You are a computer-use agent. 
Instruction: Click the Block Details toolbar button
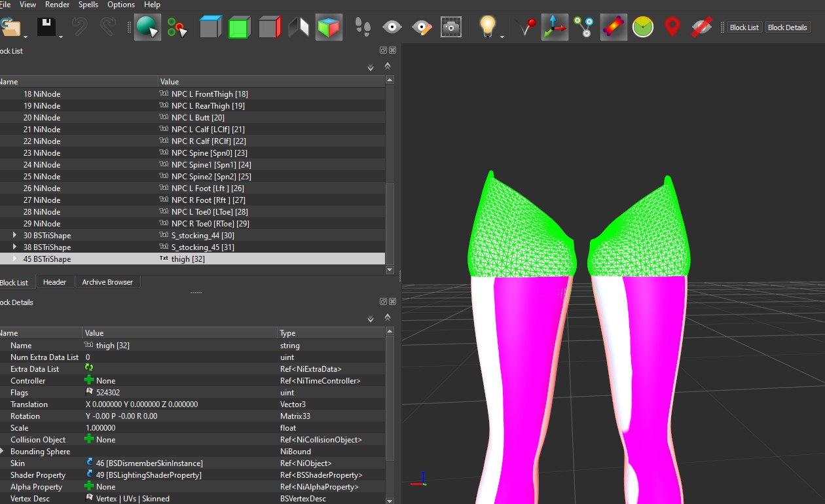pos(787,27)
